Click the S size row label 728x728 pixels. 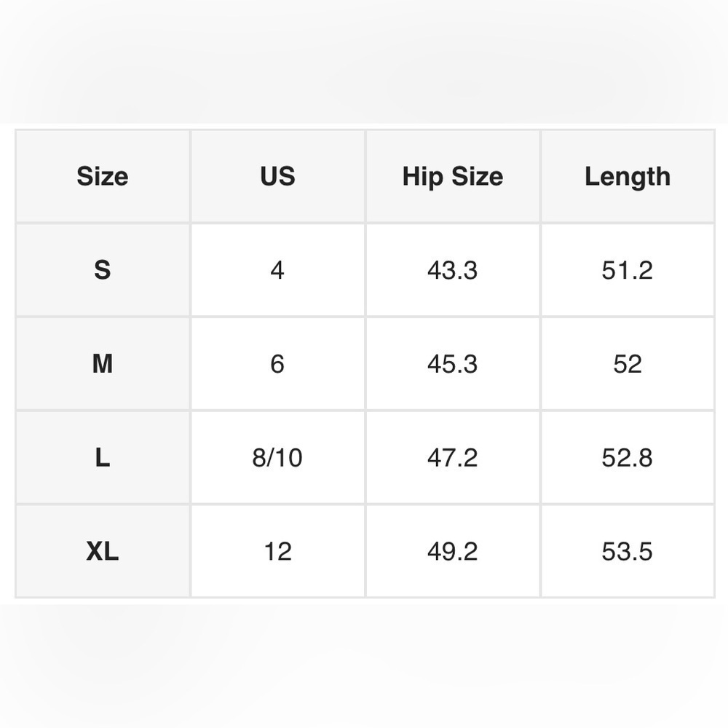(103, 270)
